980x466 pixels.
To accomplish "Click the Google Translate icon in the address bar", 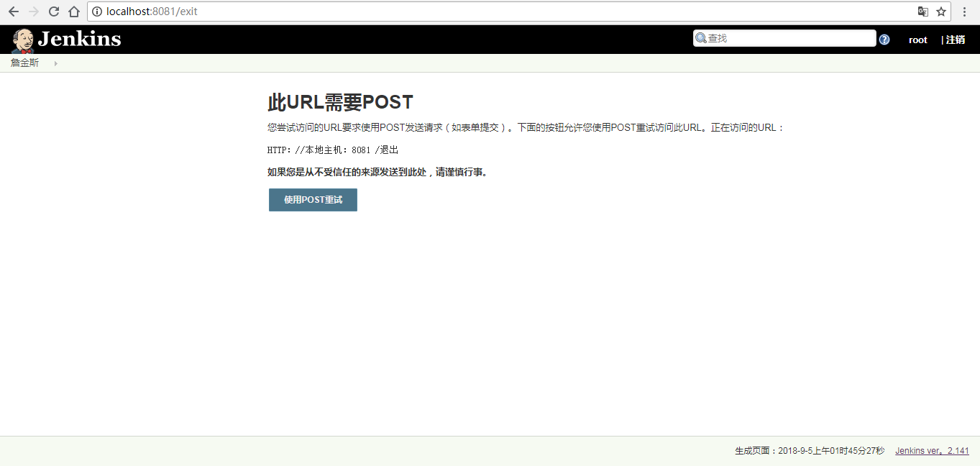I will pyautogui.click(x=922, y=12).
